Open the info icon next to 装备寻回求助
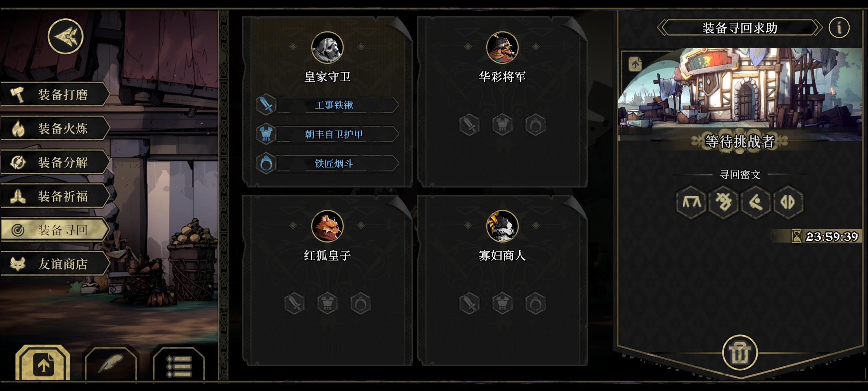 click(x=839, y=28)
